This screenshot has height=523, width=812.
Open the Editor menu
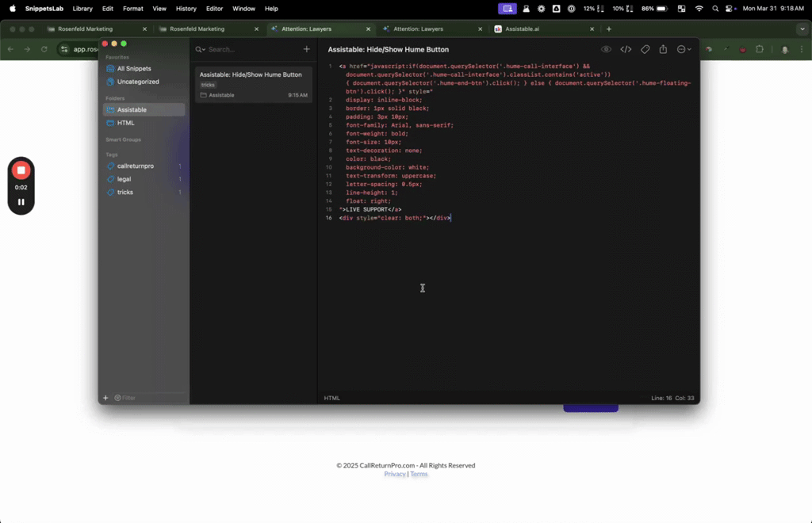pyautogui.click(x=213, y=9)
